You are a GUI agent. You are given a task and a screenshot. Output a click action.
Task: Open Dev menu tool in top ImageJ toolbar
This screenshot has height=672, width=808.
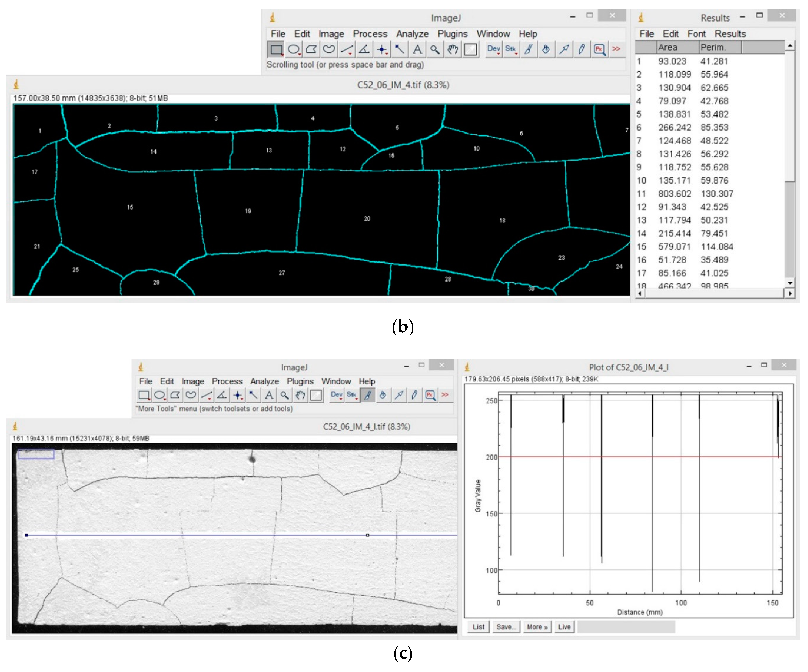coord(494,49)
